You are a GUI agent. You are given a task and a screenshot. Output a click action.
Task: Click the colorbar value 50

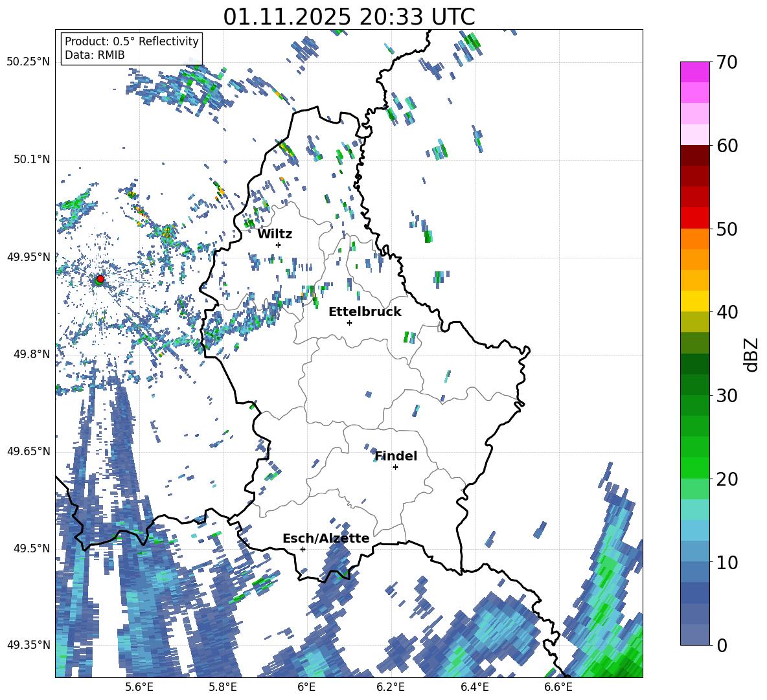click(x=727, y=229)
